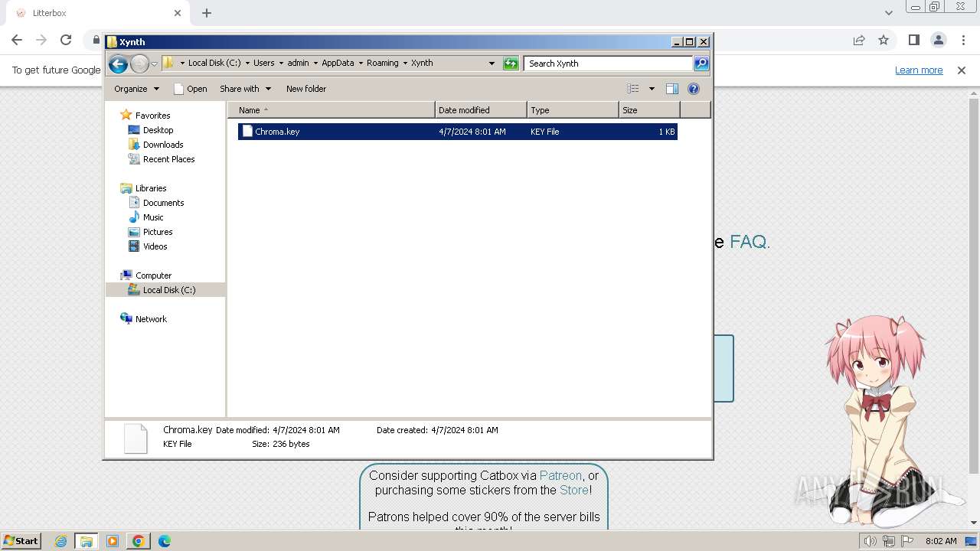Click the Chrome reload button
This screenshot has width=980, height=551.
coord(66,40)
